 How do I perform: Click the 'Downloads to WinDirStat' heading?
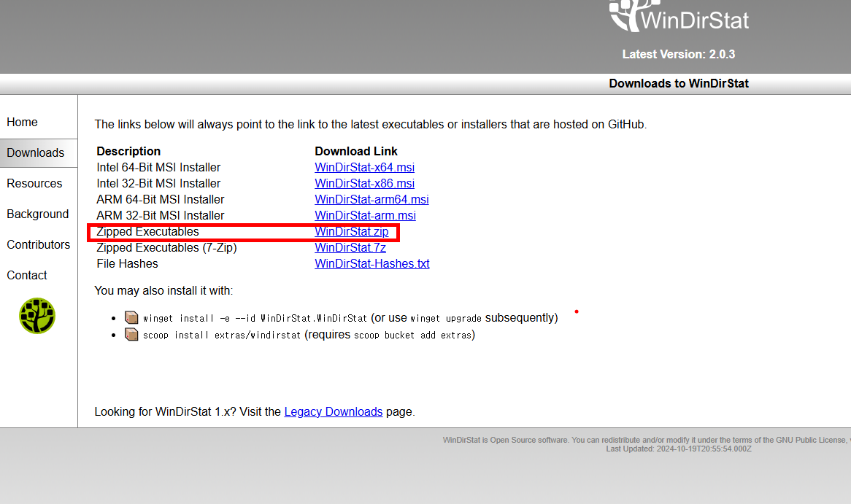(679, 84)
